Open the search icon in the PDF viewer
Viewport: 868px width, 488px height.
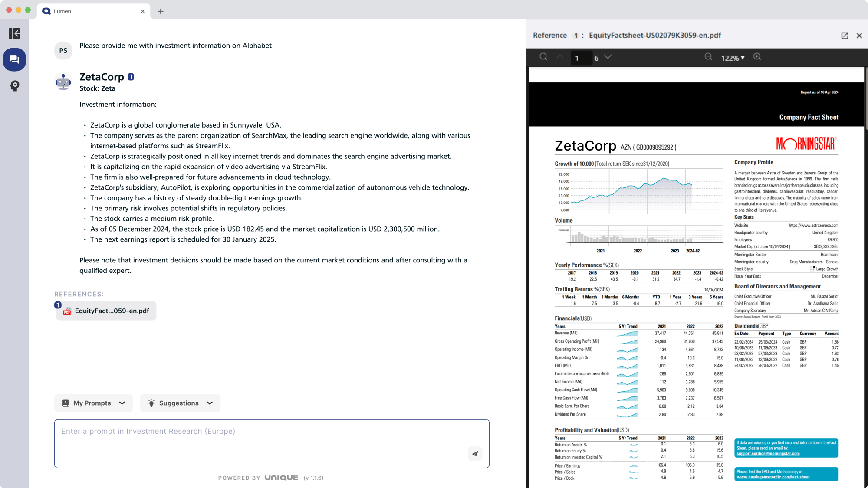543,57
